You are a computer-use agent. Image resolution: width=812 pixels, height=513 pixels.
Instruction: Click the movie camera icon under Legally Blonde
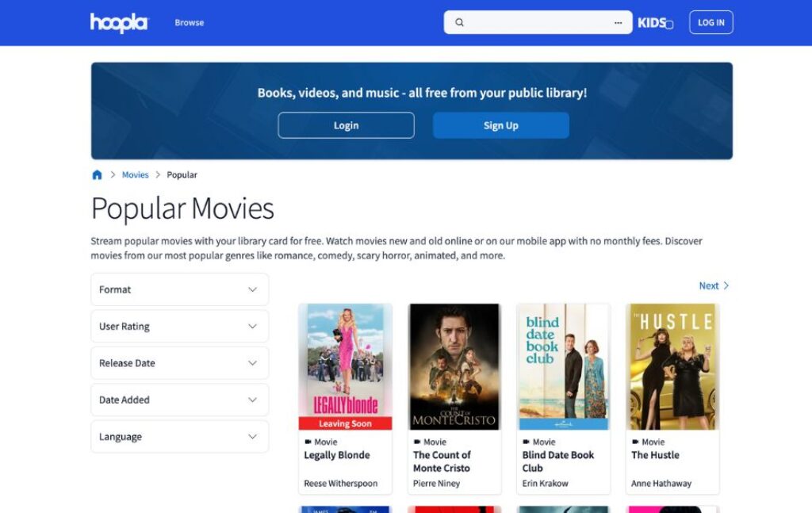pyautogui.click(x=308, y=442)
